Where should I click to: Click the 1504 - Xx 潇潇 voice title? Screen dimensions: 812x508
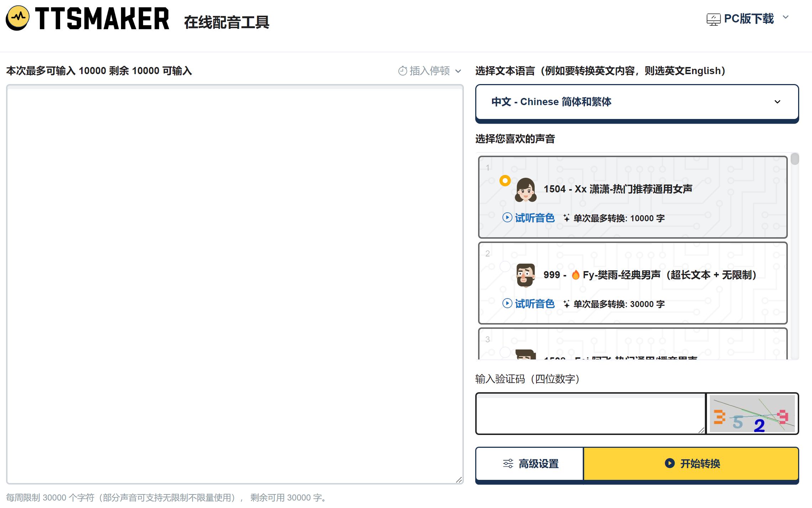click(x=618, y=189)
